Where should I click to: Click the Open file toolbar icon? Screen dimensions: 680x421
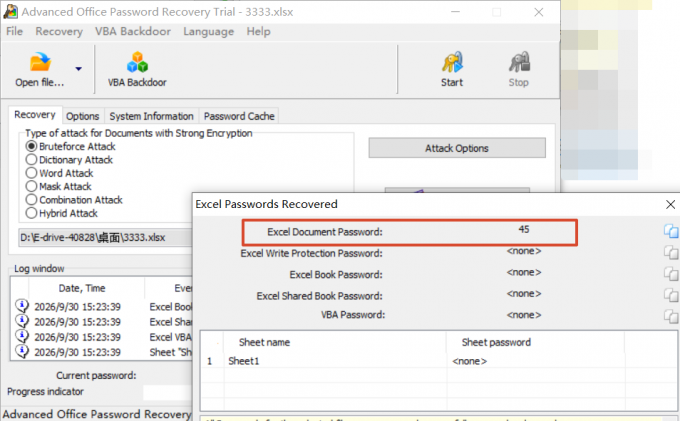(40, 62)
